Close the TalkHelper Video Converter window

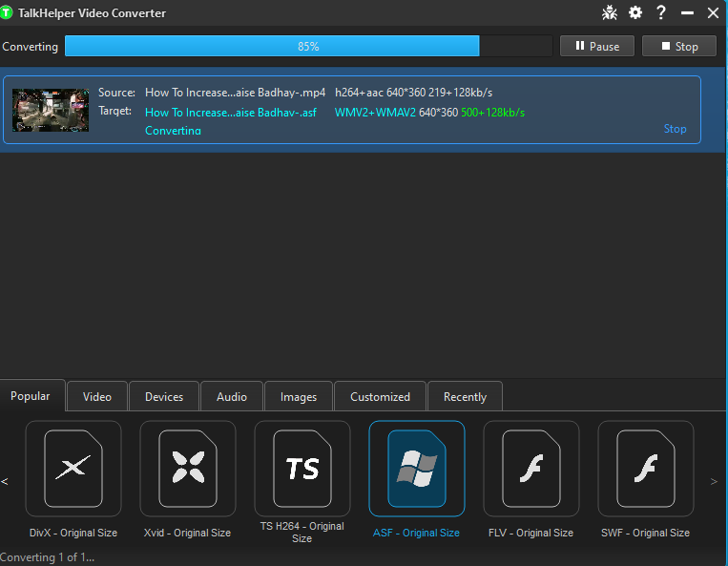click(x=713, y=13)
